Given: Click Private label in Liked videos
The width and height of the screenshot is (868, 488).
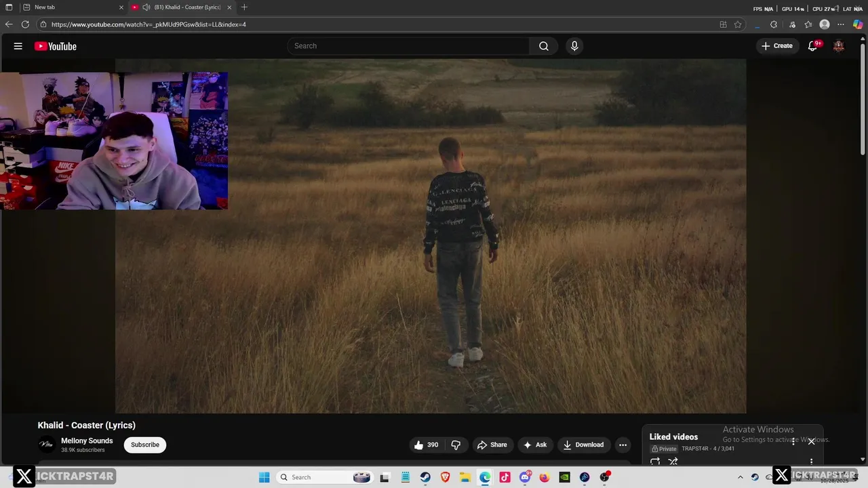Looking at the screenshot, I should point(665,449).
